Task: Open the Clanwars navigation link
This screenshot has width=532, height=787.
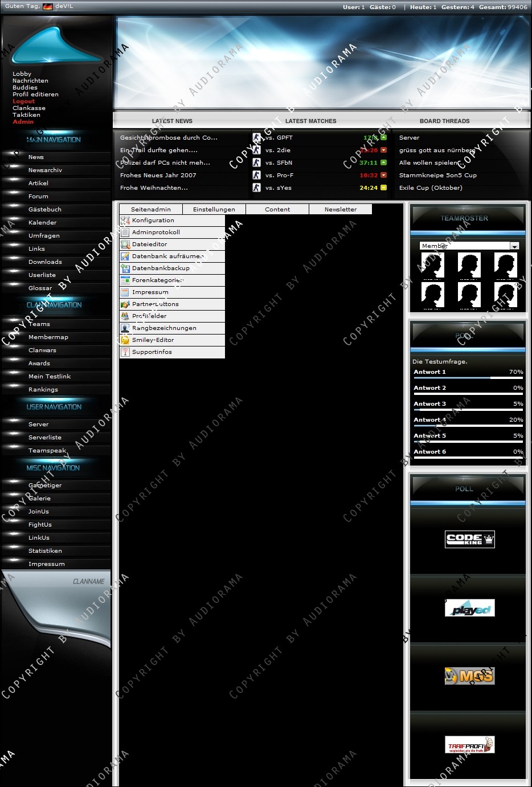Action: 42,350
